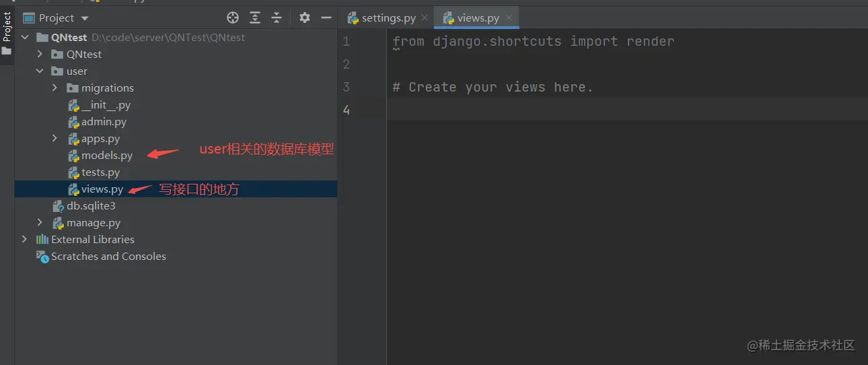Click the database file icon of db.sqlite3
Screen dimensions: 868x365
click(59, 206)
